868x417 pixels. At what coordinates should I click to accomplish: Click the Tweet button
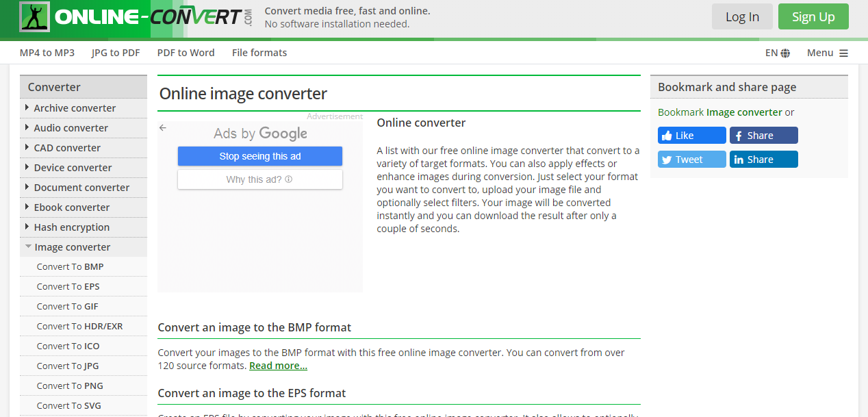[x=692, y=160]
